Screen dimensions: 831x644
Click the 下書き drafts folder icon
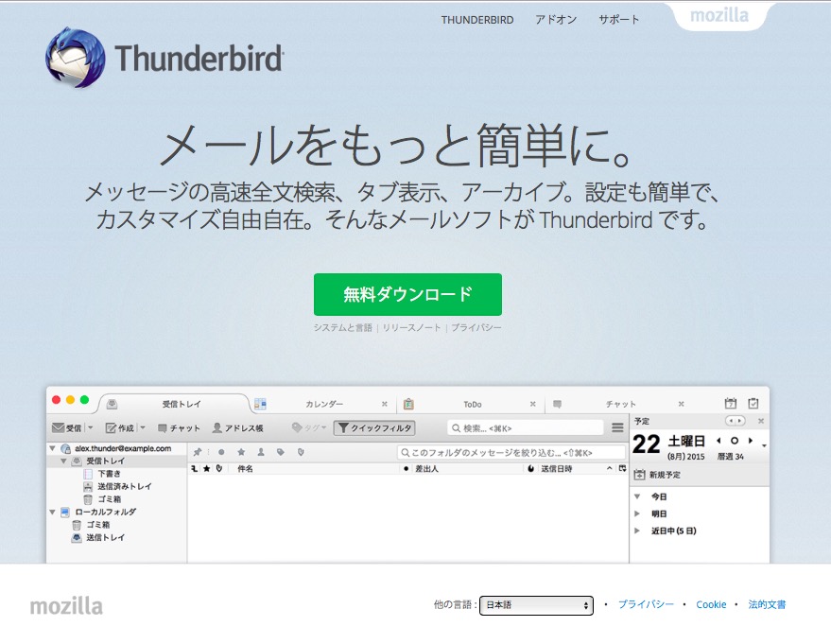88,474
